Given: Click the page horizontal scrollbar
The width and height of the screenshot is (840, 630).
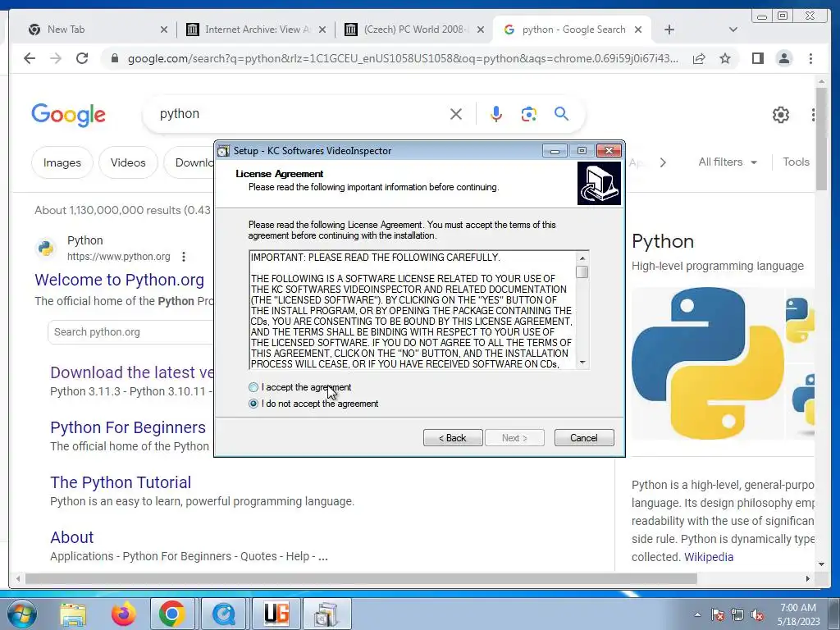Looking at the screenshot, I should pos(361,578).
